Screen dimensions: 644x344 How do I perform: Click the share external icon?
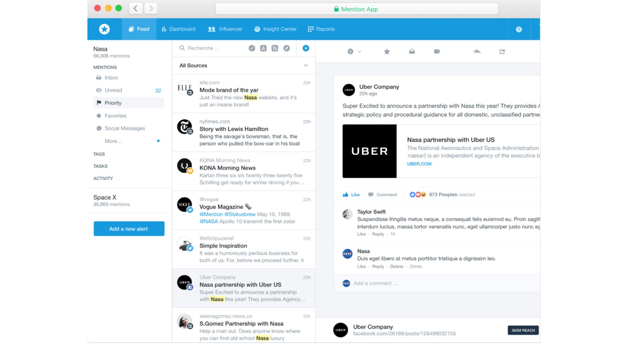(502, 51)
